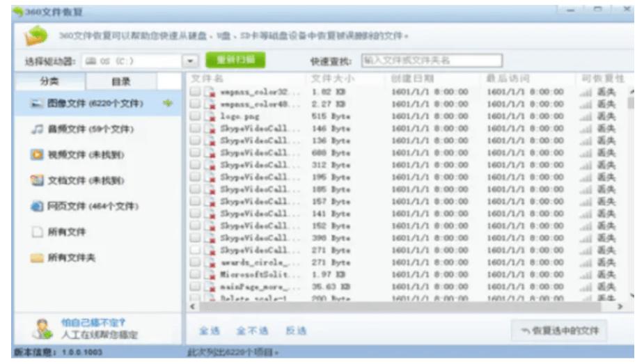Select the 音频文件 (59个文件) category
644x364 pixels.
97,129
